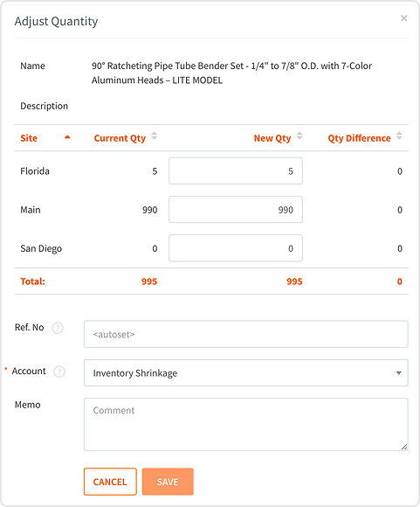The width and height of the screenshot is (420, 507).
Task: Click the Account help icon
Action: coord(59,372)
